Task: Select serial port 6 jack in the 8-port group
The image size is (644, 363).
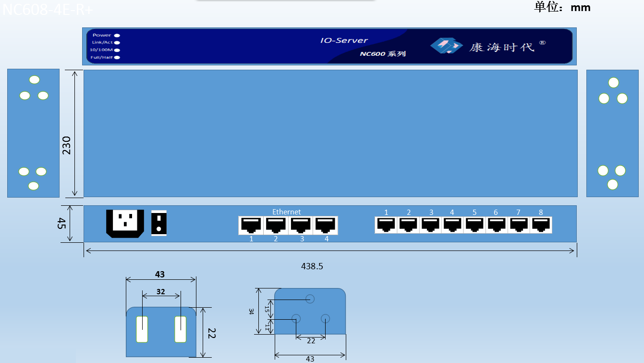Action: [x=496, y=225]
